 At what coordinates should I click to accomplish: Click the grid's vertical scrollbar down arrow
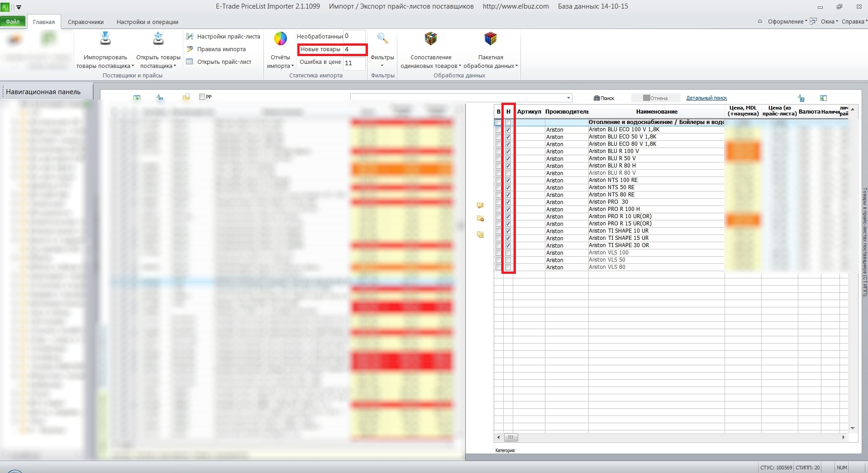(x=853, y=428)
